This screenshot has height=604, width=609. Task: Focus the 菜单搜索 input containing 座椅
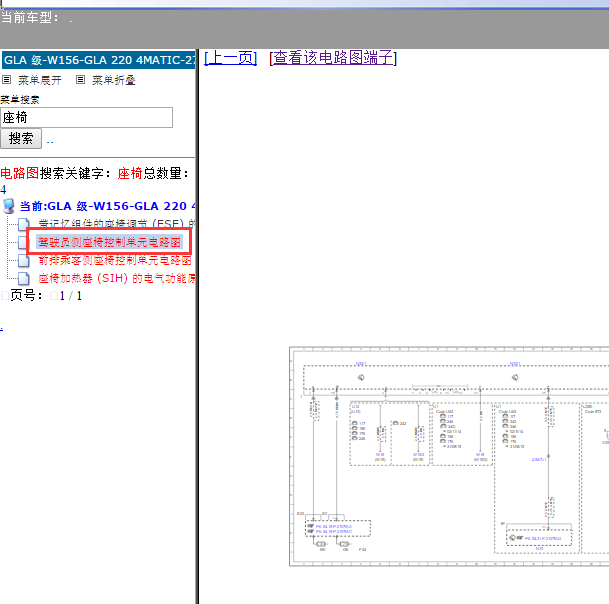87,117
